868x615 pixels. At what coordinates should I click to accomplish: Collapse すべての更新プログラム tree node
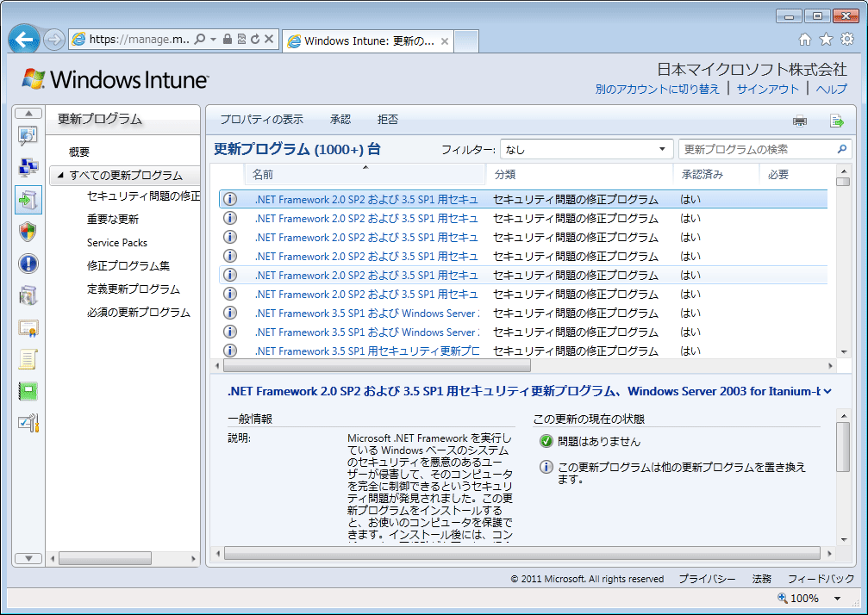(x=60, y=176)
